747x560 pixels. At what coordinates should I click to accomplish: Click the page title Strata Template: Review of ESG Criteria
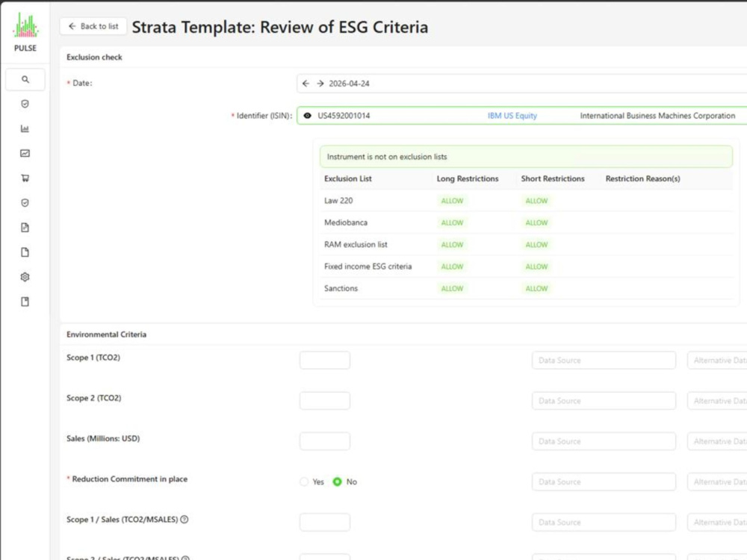[x=279, y=27]
